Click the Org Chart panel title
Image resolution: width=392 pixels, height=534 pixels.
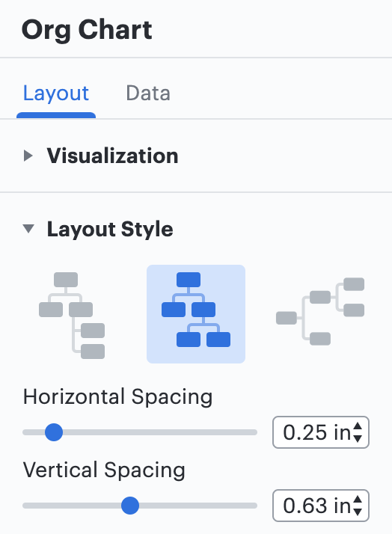tap(87, 31)
